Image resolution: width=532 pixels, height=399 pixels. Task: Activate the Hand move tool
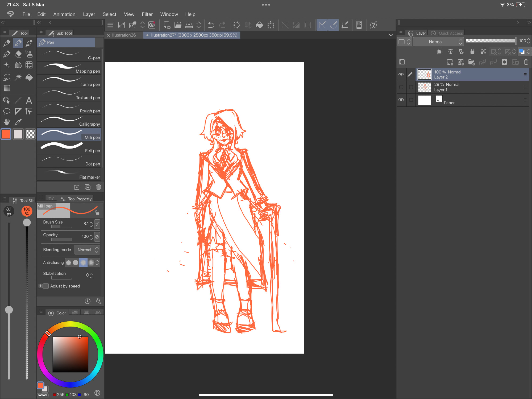7,122
